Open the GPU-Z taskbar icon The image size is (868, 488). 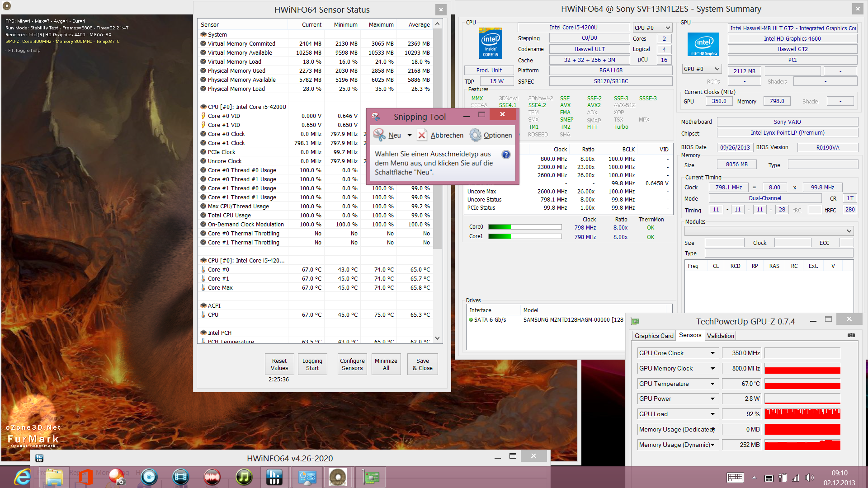[x=370, y=477]
